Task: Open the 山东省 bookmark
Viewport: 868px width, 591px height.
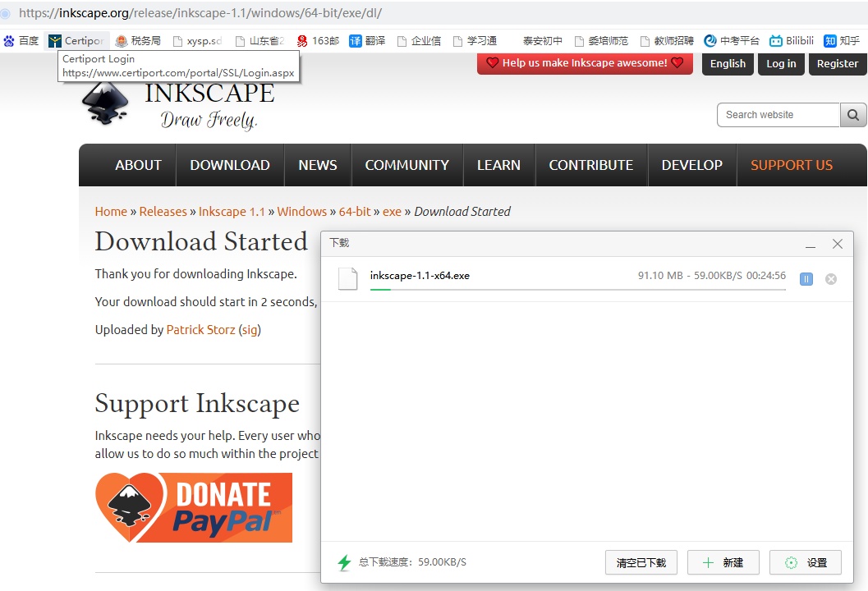Action: (x=259, y=40)
